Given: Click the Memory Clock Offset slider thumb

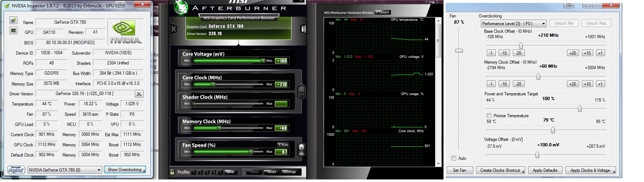Looking at the screenshot, I should [538, 76].
